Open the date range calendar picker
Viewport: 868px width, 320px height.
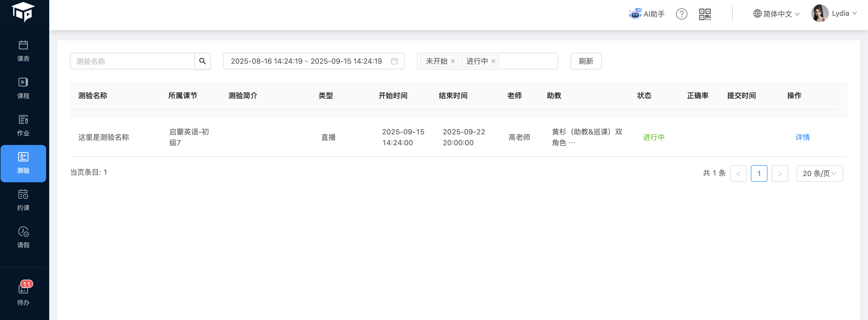pyautogui.click(x=394, y=61)
